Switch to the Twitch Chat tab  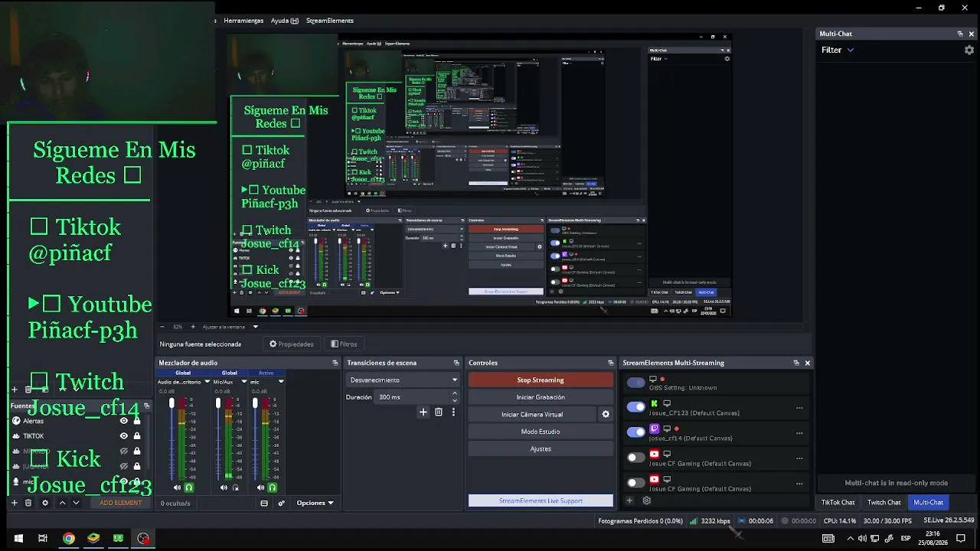click(884, 502)
